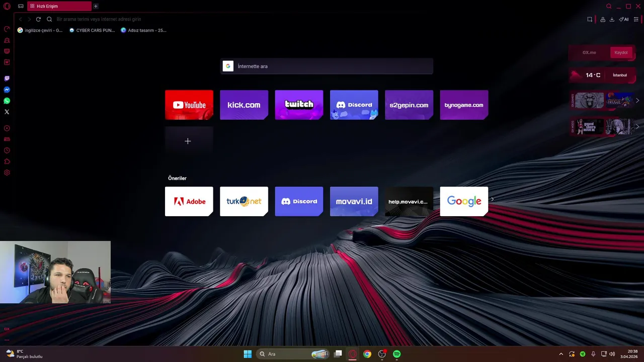Click the taskbar Ara search box
644x362 pixels.
tap(293, 354)
